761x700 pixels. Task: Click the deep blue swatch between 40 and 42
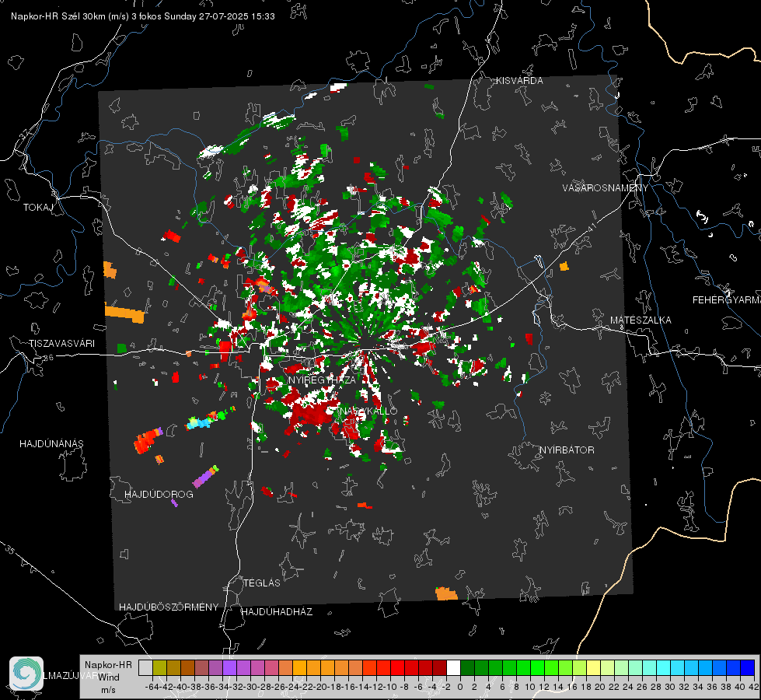coord(748,668)
